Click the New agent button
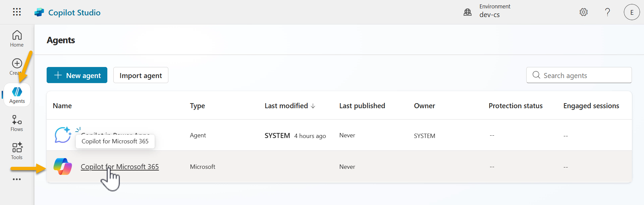Image resolution: width=644 pixels, height=205 pixels. point(77,75)
